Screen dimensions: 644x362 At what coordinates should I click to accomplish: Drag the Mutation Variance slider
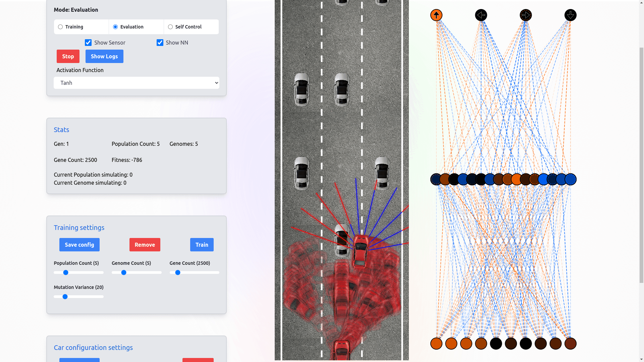(x=65, y=297)
